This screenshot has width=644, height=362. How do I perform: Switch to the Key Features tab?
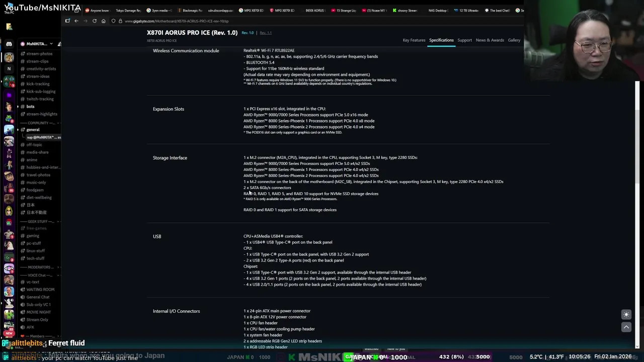click(x=414, y=40)
